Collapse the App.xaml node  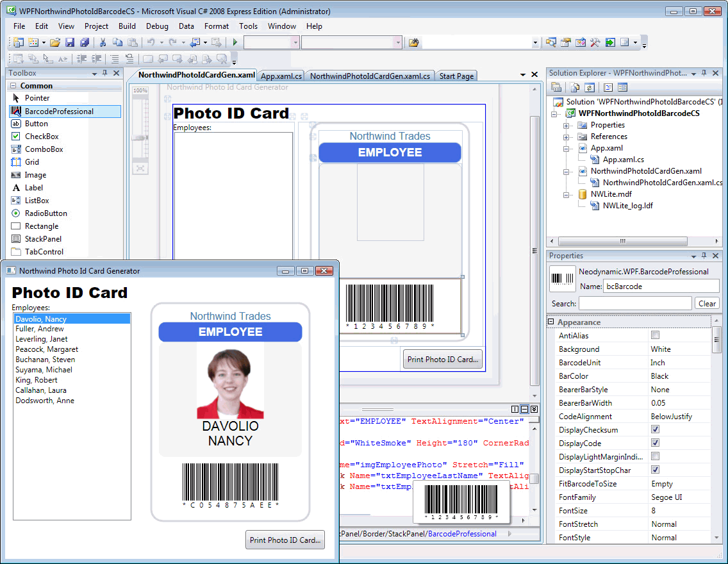tap(566, 149)
